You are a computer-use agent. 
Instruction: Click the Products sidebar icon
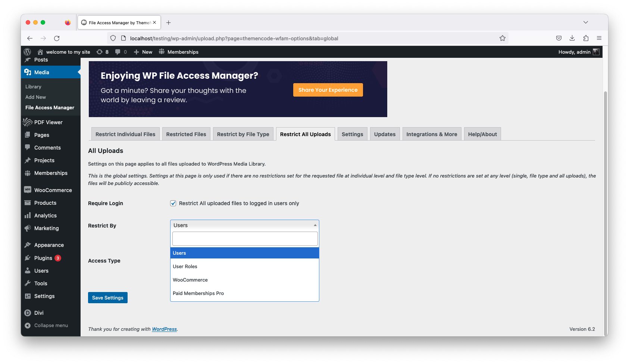(x=28, y=203)
